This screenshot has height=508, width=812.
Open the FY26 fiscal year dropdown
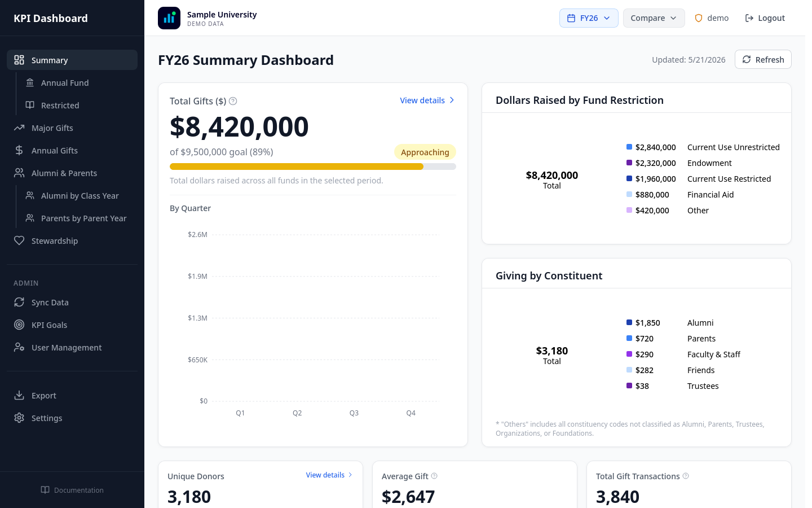click(x=589, y=18)
